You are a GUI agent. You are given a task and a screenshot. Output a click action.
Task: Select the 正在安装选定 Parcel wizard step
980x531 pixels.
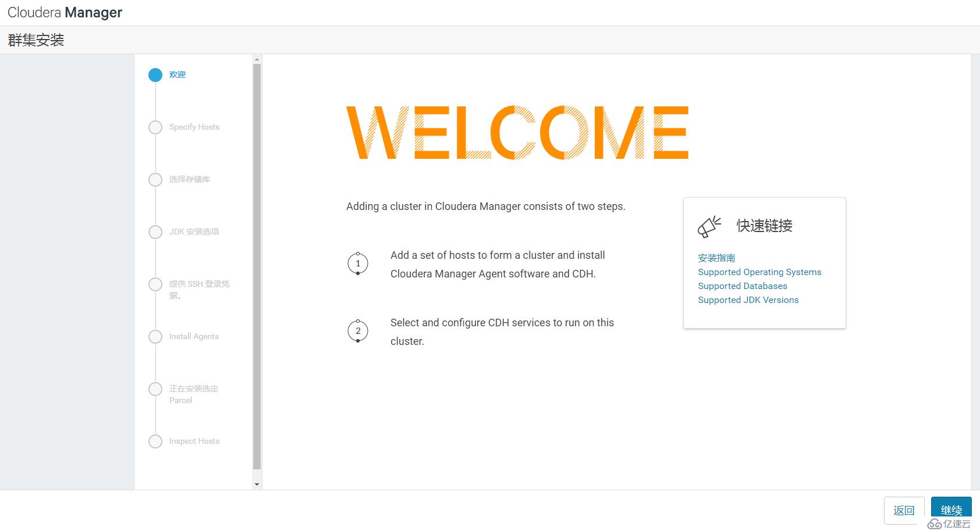(194, 394)
